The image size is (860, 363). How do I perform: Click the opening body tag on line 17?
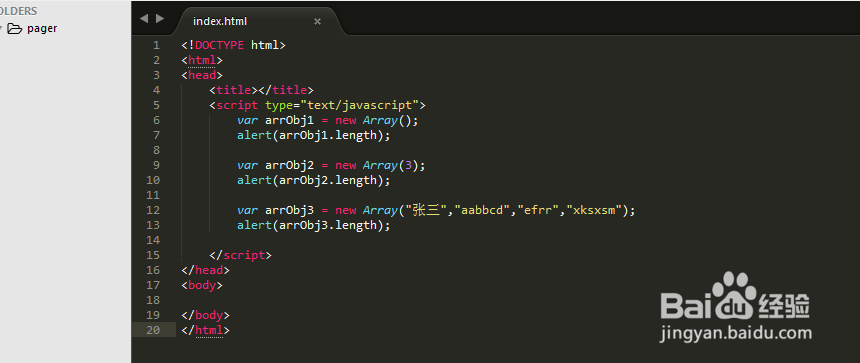[x=202, y=285]
